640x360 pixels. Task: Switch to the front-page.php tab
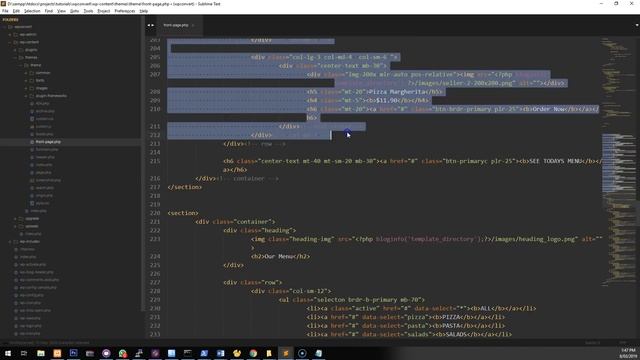[x=176, y=25]
